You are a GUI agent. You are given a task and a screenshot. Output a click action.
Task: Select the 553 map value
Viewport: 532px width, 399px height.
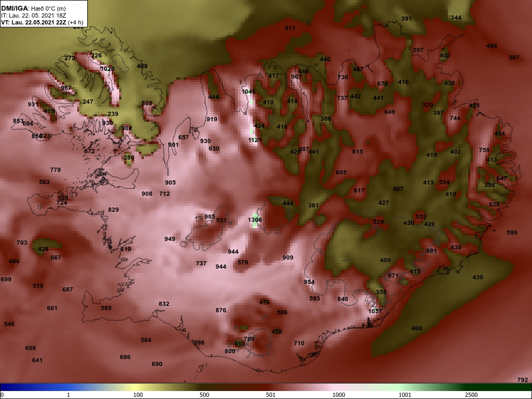point(421,217)
